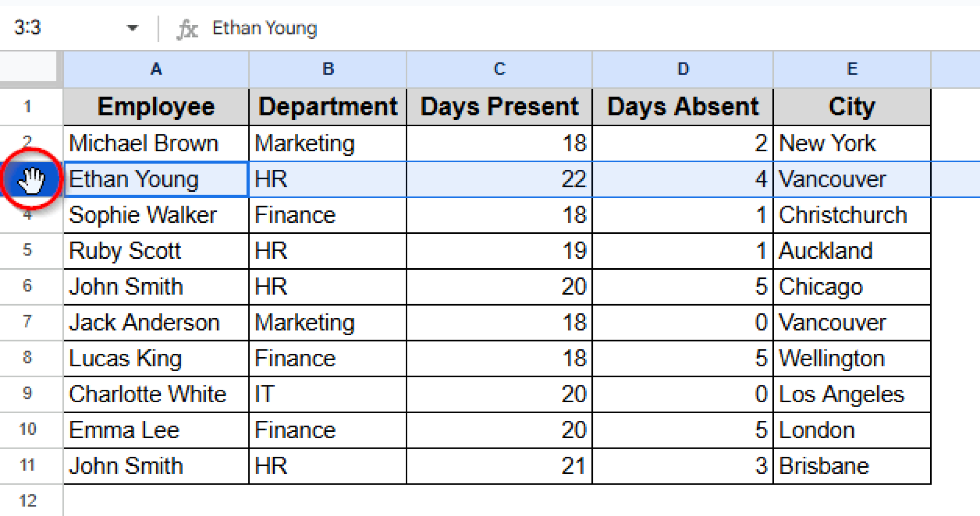The width and height of the screenshot is (980, 516).
Task: Click the select-all corner box
Action: point(29,67)
